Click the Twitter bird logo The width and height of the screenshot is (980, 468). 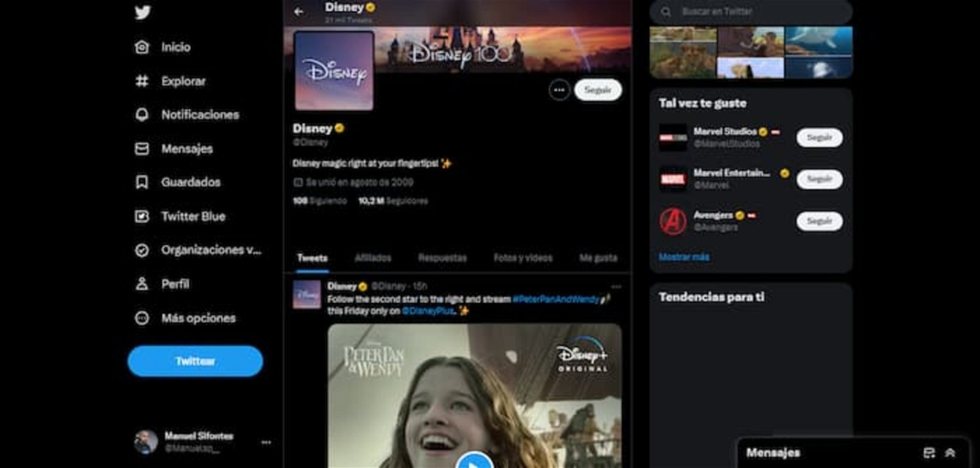click(x=142, y=12)
